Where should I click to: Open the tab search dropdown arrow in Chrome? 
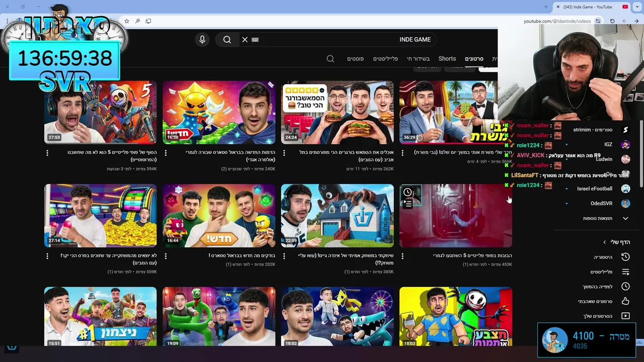[637, 7]
